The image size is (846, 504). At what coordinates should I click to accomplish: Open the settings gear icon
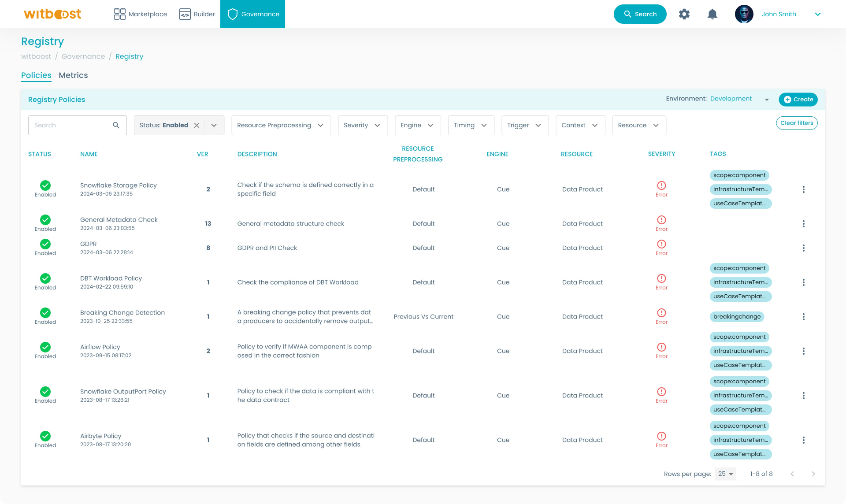684,14
